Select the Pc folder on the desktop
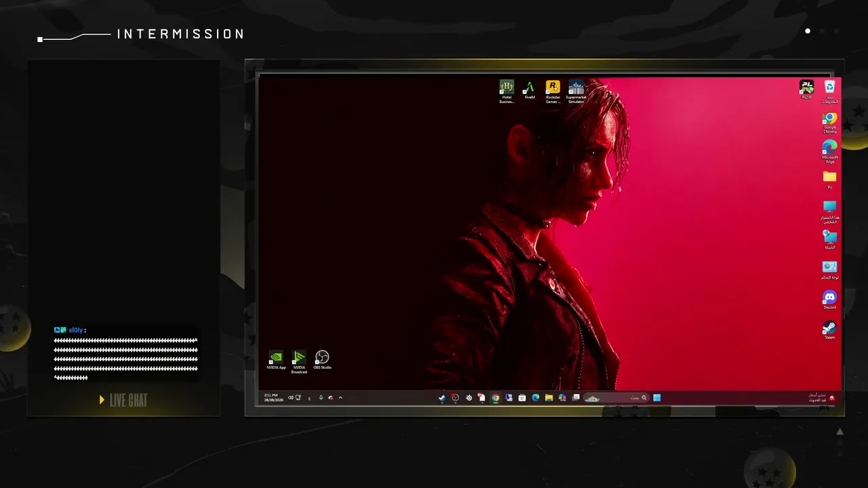 pos(829,180)
